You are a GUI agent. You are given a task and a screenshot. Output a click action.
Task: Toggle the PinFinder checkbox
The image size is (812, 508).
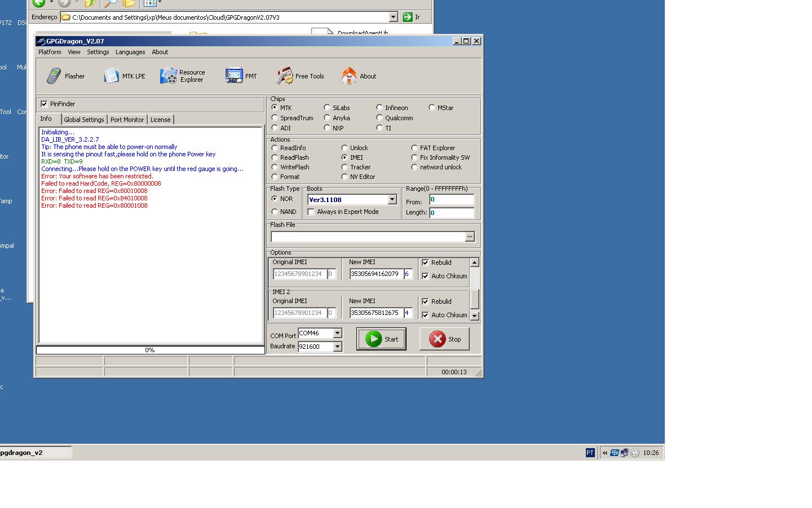[x=44, y=104]
